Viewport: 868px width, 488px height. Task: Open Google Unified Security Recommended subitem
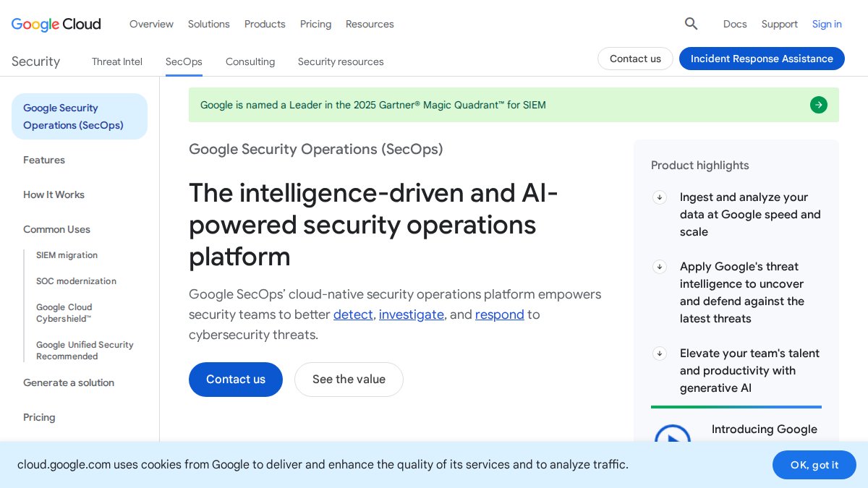(85, 351)
